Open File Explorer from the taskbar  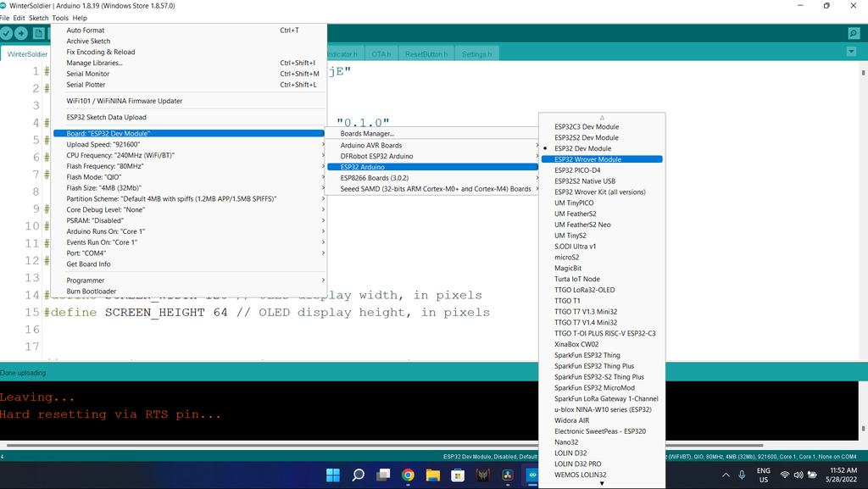click(433, 475)
